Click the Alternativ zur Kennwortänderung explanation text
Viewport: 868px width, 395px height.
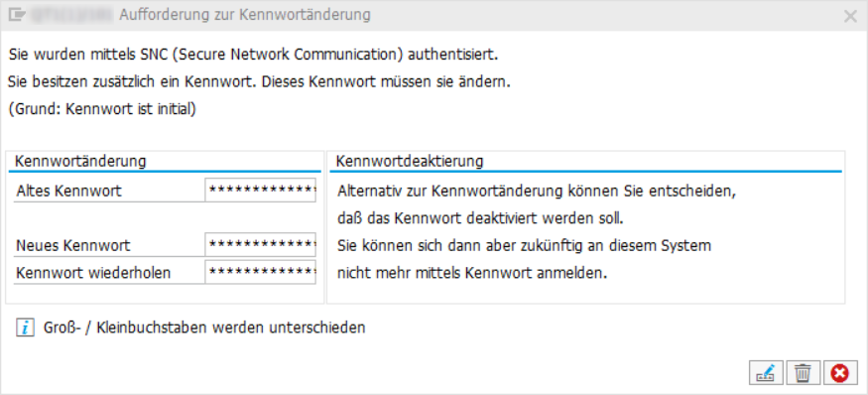pyautogui.click(x=537, y=192)
